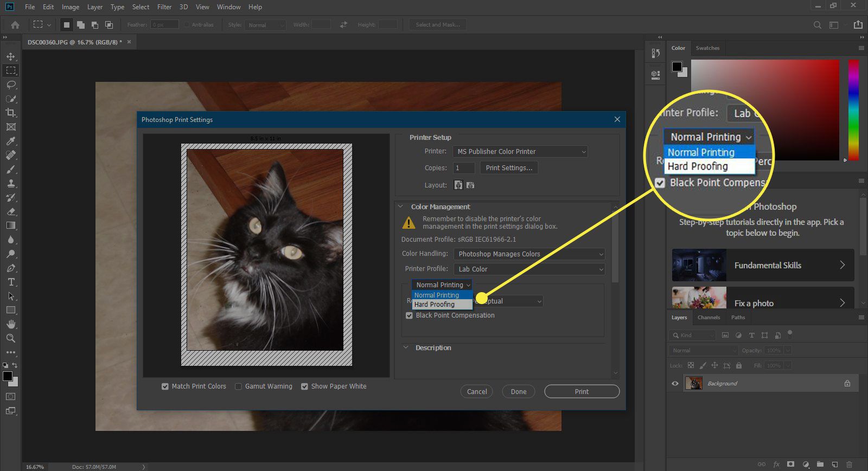This screenshot has height=471, width=868.
Task: Select the Quick Selection tool
Action: [x=10, y=99]
